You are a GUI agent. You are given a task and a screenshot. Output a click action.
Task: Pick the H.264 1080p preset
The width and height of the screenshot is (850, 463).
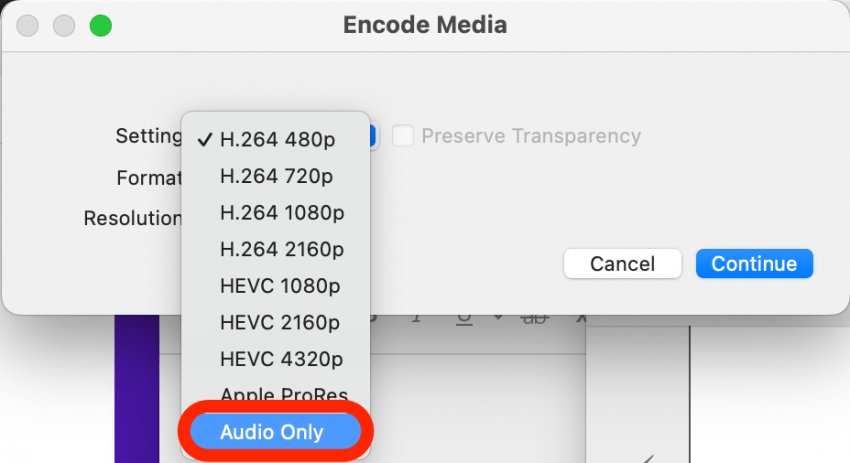[x=283, y=213]
